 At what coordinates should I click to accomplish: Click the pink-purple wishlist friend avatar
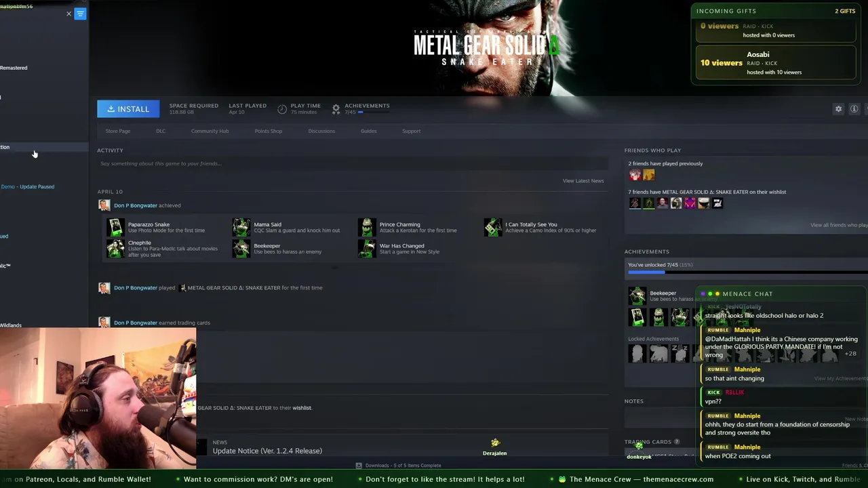(690, 203)
